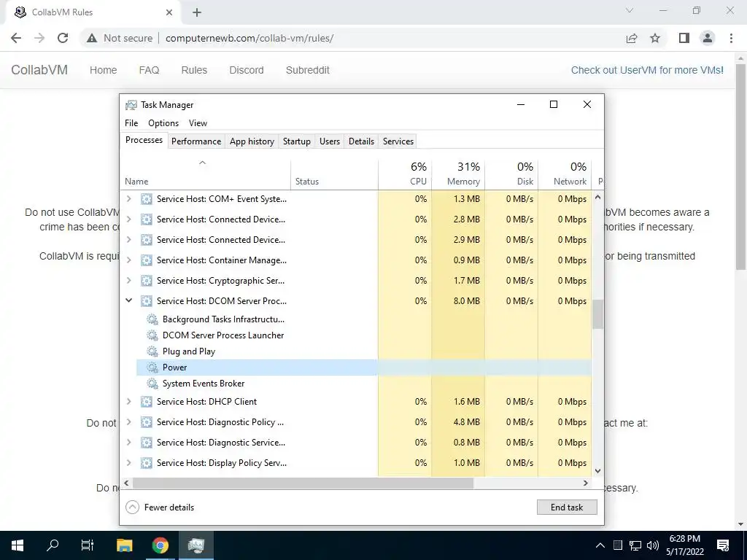
Task: Click the Chrome address bar URL
Action: 249,38
